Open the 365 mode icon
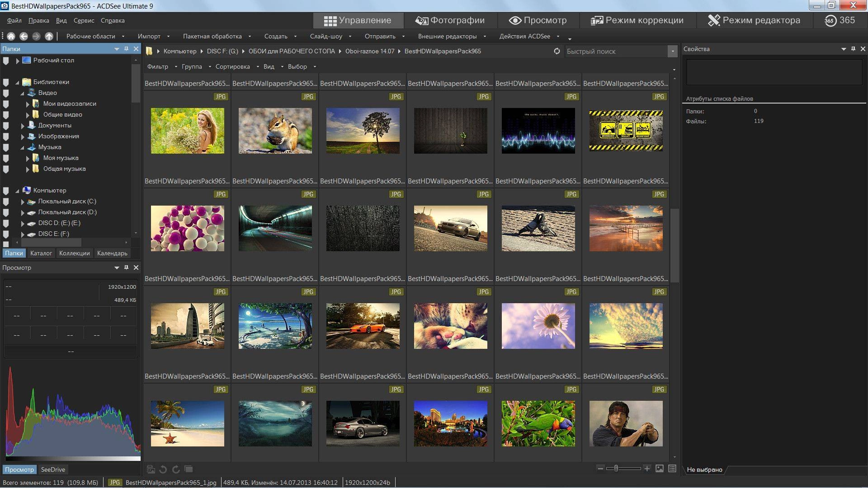 tap(830, 20)
